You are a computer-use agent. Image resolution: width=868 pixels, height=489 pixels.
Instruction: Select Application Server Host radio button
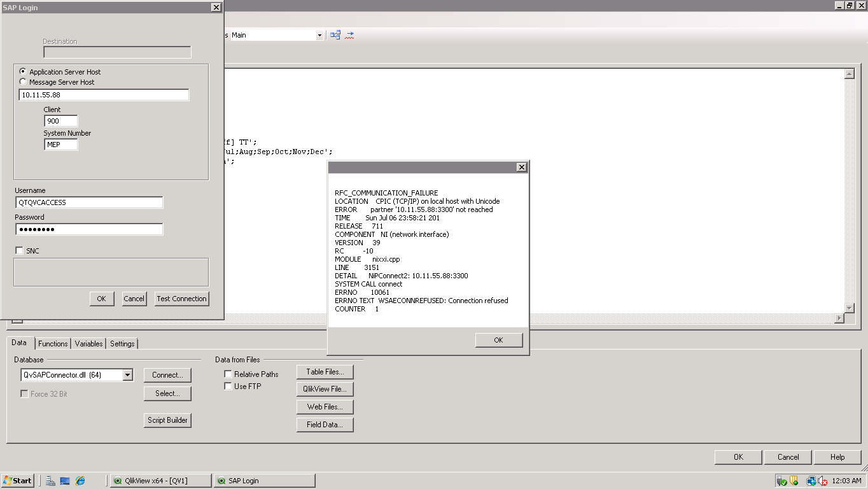tap(23, 72)
